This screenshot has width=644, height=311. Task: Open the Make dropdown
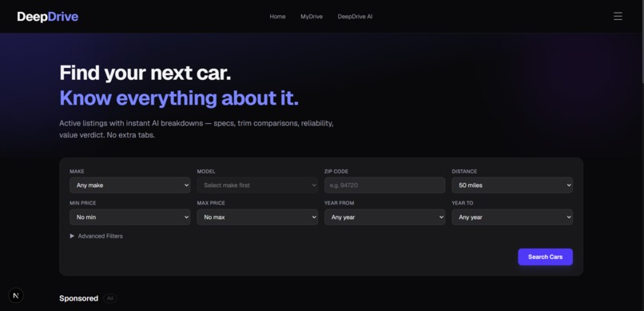click(129, 185)
